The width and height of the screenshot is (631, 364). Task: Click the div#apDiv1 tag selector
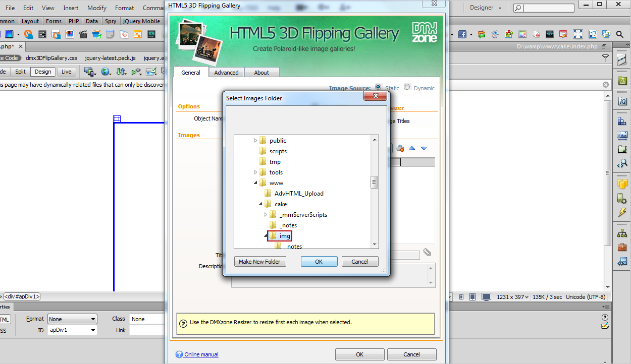click(22, 297)
